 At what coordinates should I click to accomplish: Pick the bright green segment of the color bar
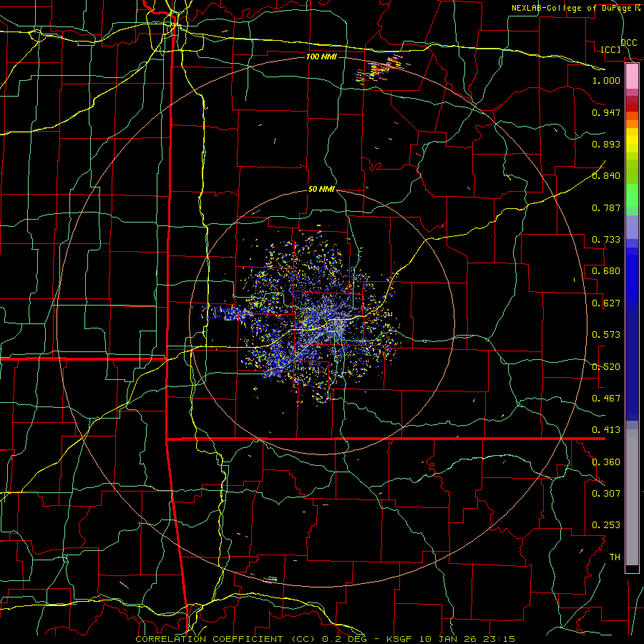point(632,195)
